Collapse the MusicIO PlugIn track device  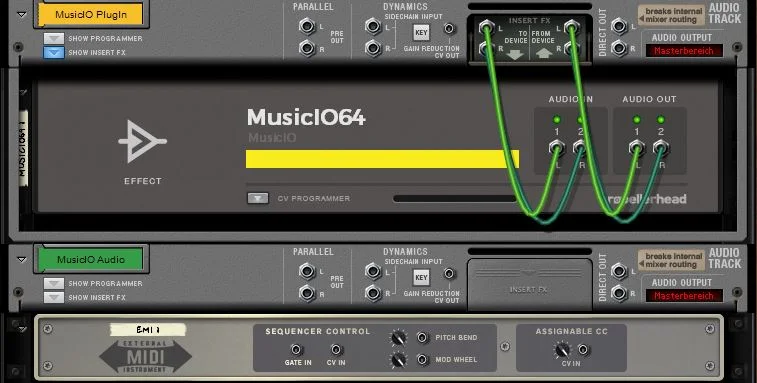[21, 14]
